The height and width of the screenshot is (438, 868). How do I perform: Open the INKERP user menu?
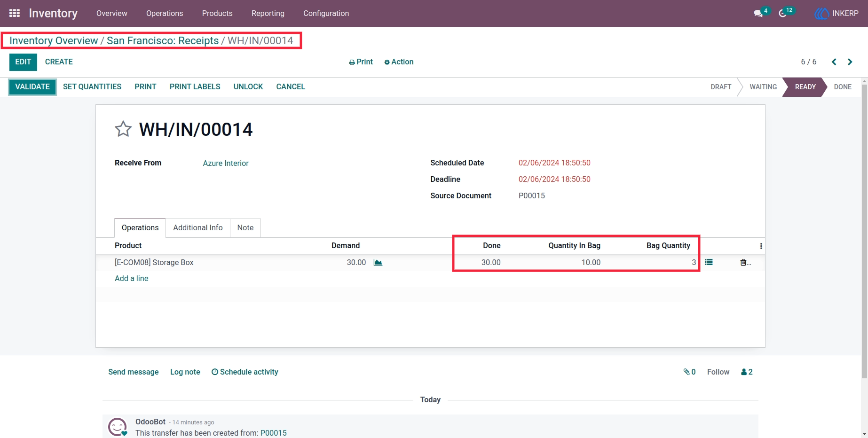[x=836, y=13]
